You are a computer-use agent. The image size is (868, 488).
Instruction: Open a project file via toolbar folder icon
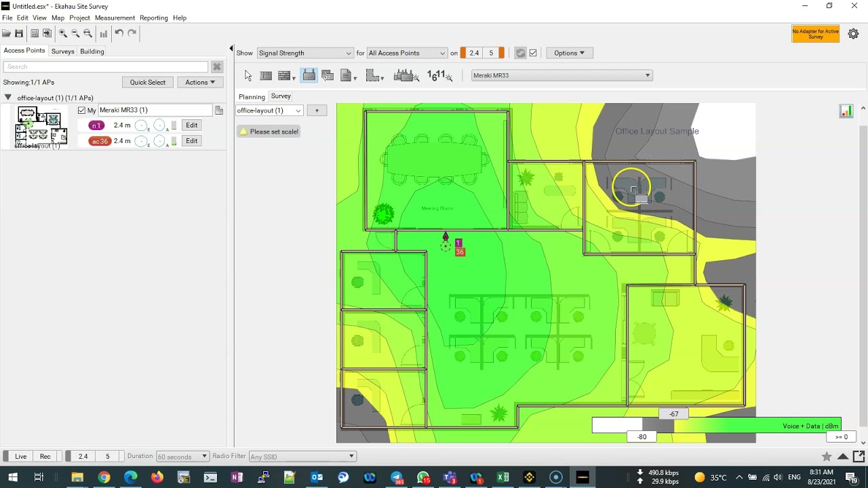[x=6, y=33]
